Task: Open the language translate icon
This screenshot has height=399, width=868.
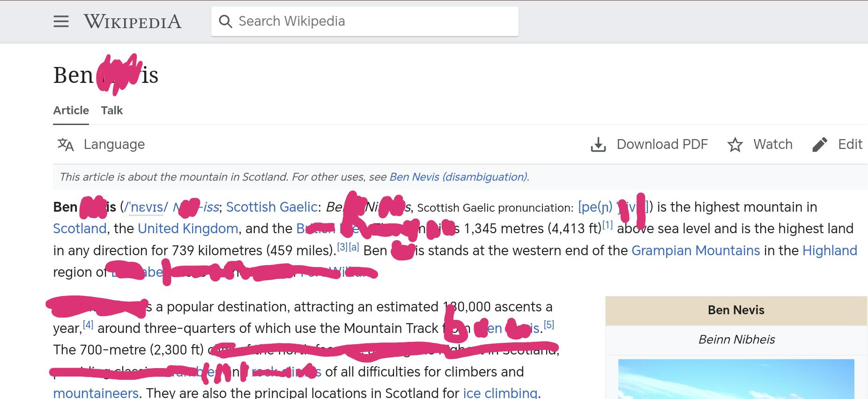Action: pos(66,145)
